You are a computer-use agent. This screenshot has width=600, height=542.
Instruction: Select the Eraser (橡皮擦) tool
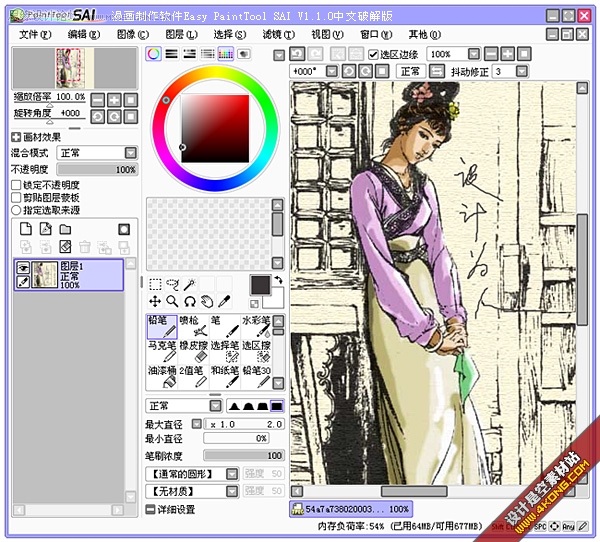pos(194,351)
